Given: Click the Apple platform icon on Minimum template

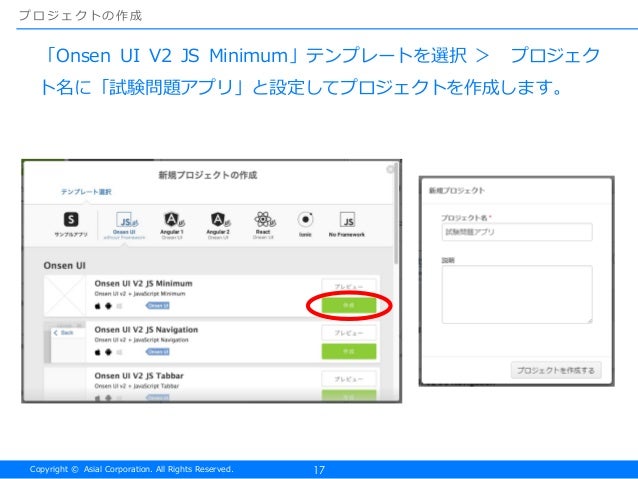Looking at the screenshot, I should (x=98, y=306).
